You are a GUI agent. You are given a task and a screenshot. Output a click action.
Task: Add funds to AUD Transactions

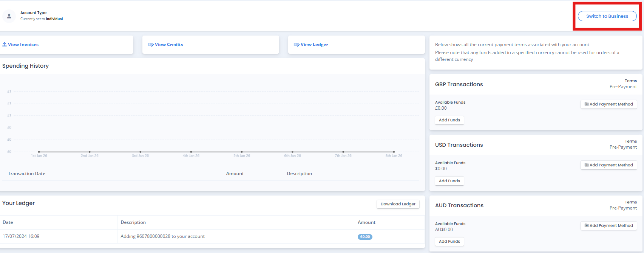click(449, 242)
